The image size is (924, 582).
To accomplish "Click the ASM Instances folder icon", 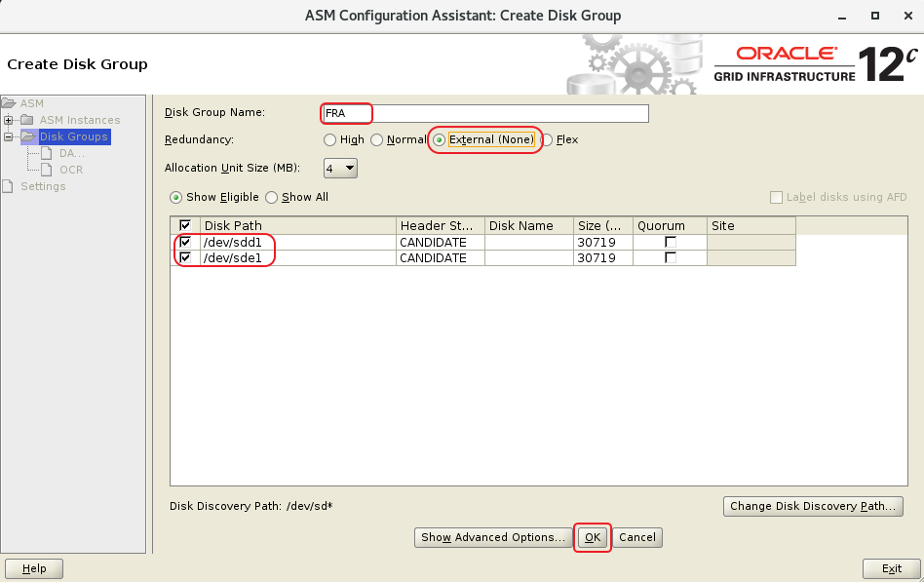I will coord(28,120).
